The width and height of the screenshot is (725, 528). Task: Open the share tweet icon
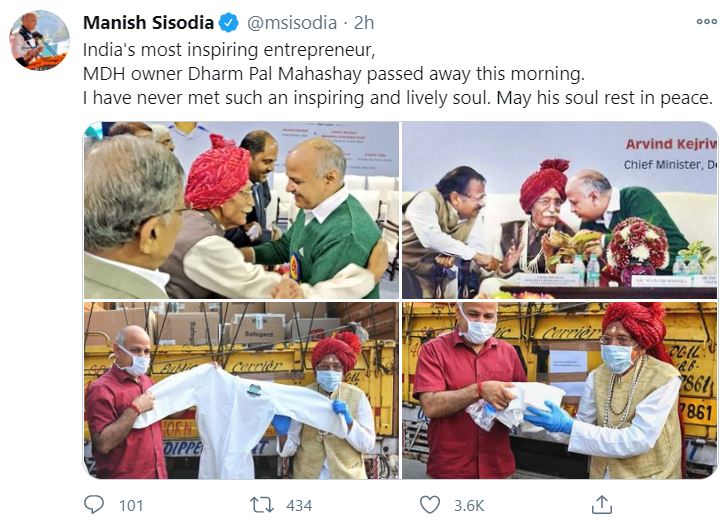click(x=601, y=505)
